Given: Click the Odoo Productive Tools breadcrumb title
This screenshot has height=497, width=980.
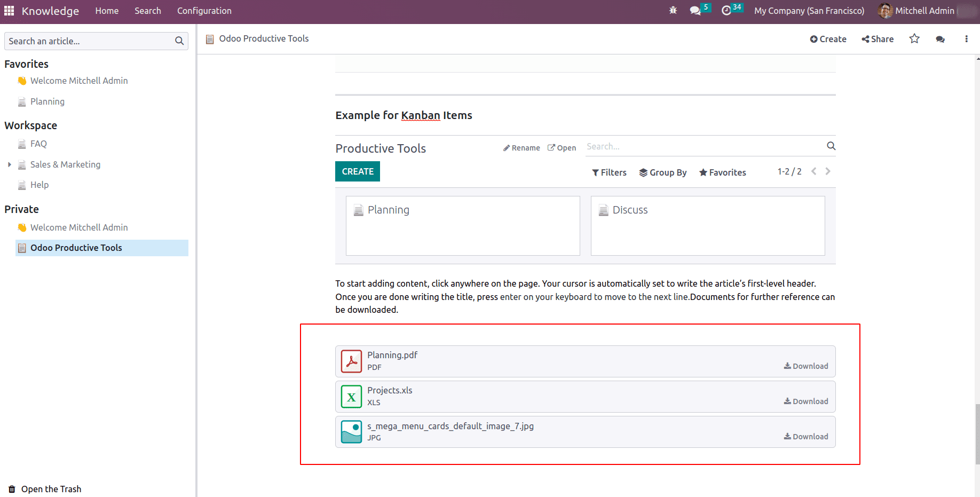Looking at the screenshot, I should [264, 38].
